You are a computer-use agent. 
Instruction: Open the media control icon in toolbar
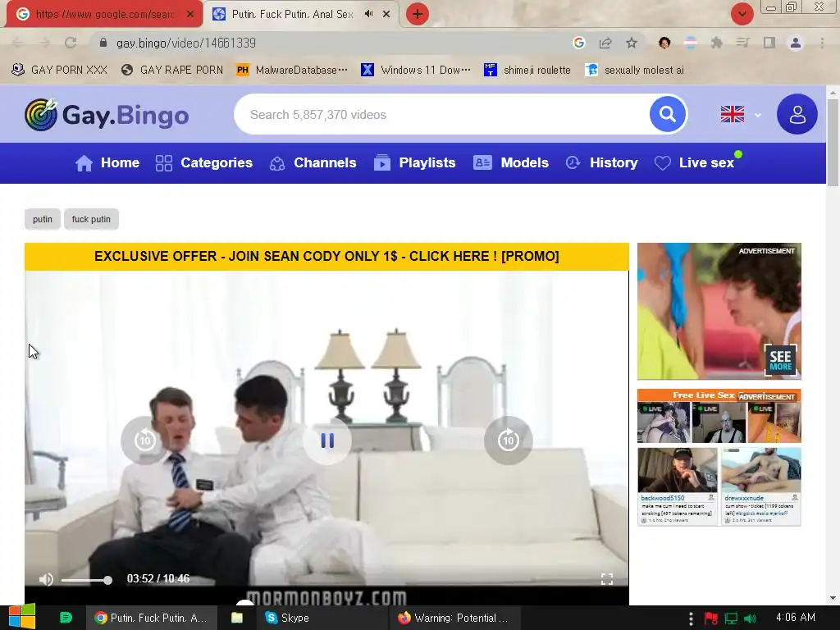tap(742, 43)
